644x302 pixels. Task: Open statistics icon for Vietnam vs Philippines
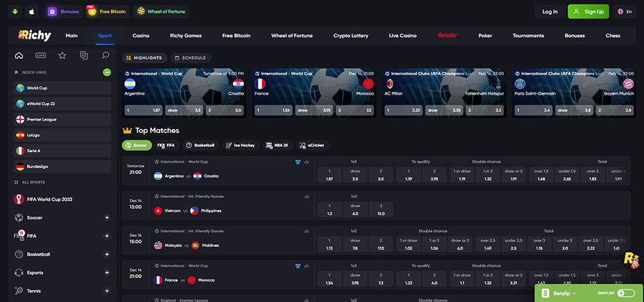point(307,197)
